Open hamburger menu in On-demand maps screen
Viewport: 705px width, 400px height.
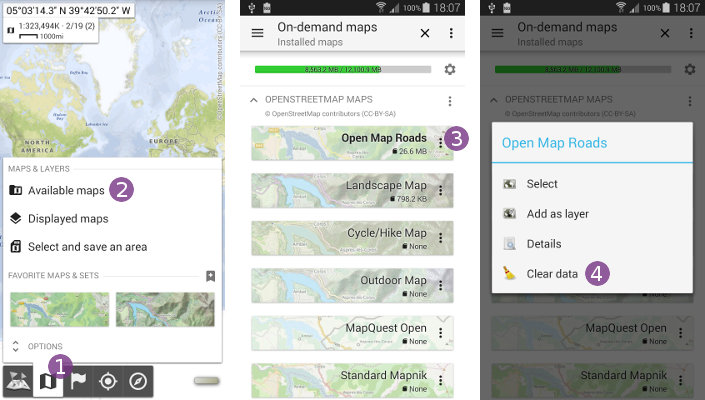[257, 33]
